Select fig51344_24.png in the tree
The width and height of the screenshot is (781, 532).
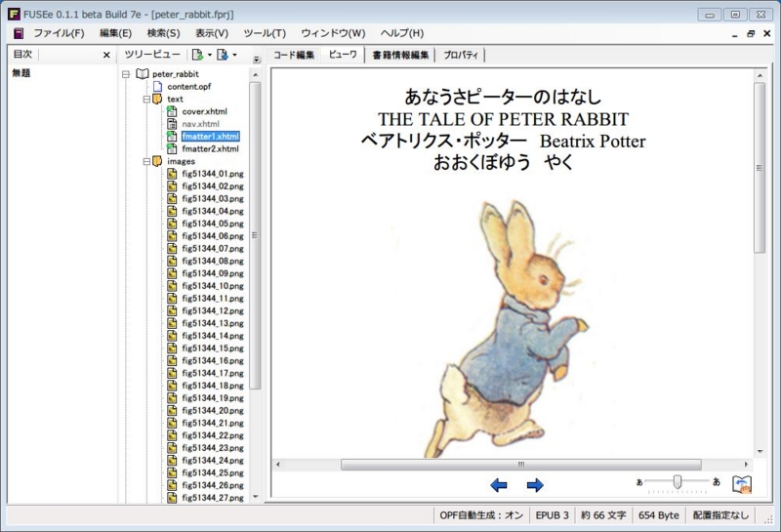[213, 461]
